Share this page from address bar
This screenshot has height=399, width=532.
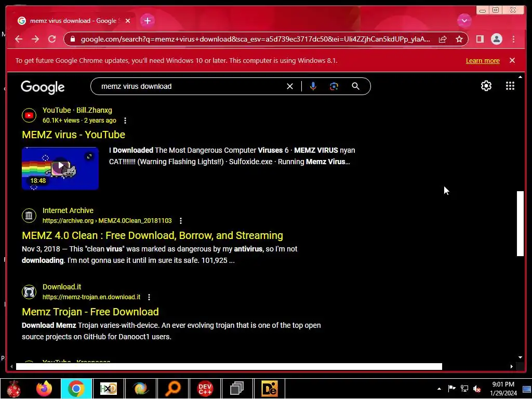click(x=443, y=39)
